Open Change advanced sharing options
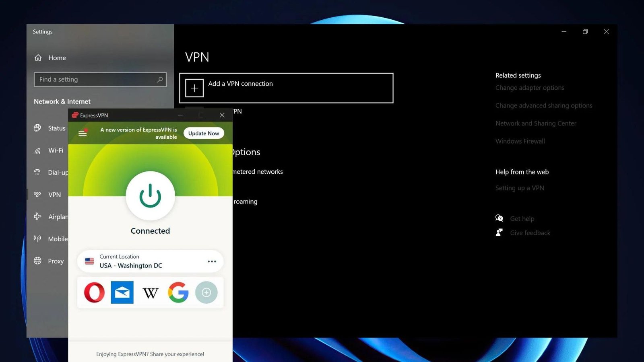The width and height of the screenshot is (644, 362). pyautogui.click(x=544, y=105)
